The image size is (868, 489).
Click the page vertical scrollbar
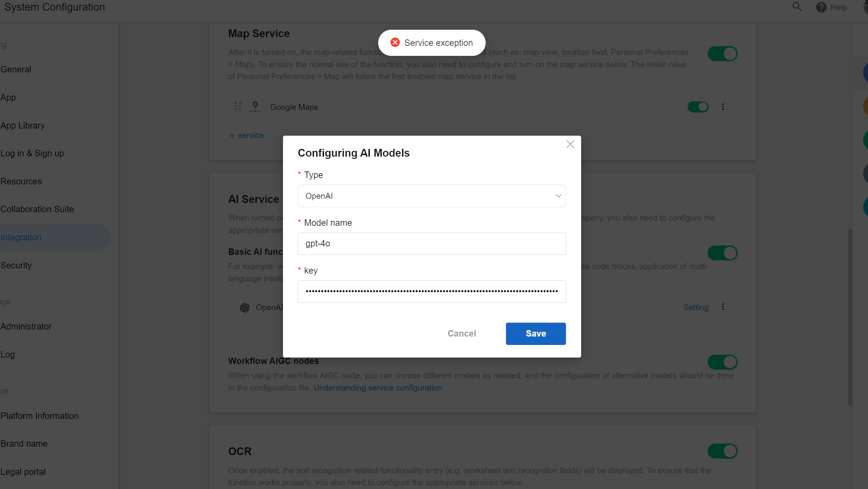click(x=850, y=317)
